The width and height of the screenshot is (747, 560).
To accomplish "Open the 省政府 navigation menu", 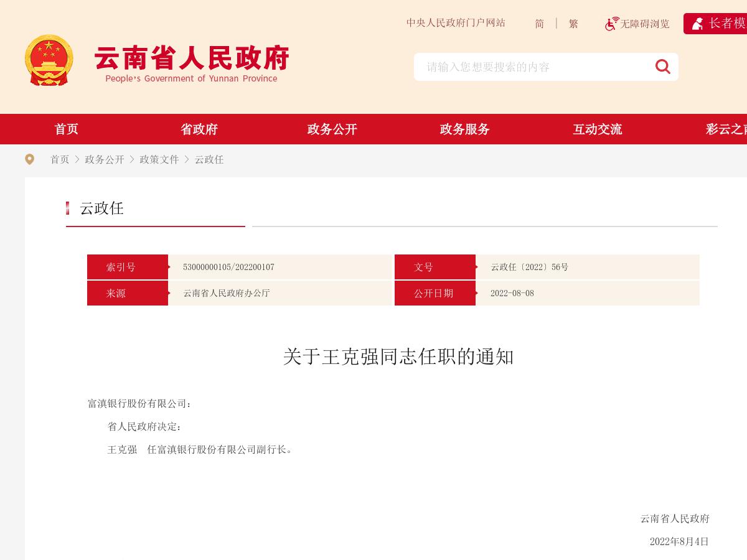I will pos(199,129).
